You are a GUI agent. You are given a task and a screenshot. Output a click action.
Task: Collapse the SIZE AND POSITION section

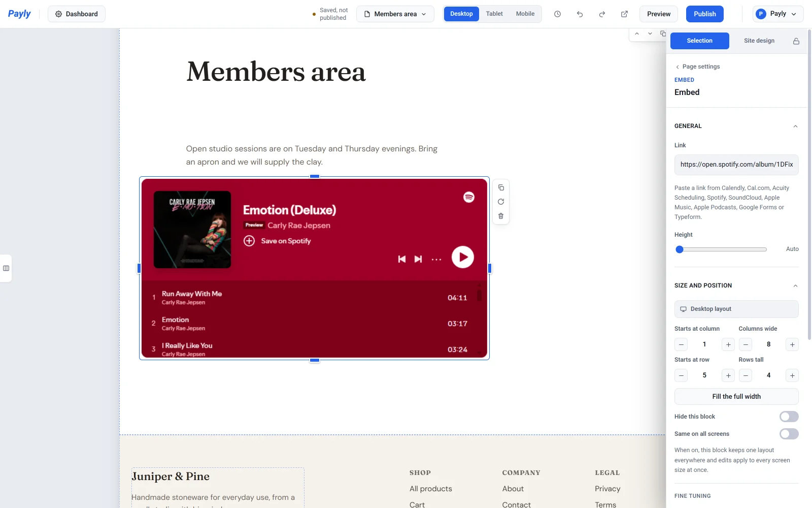(795, 285)
